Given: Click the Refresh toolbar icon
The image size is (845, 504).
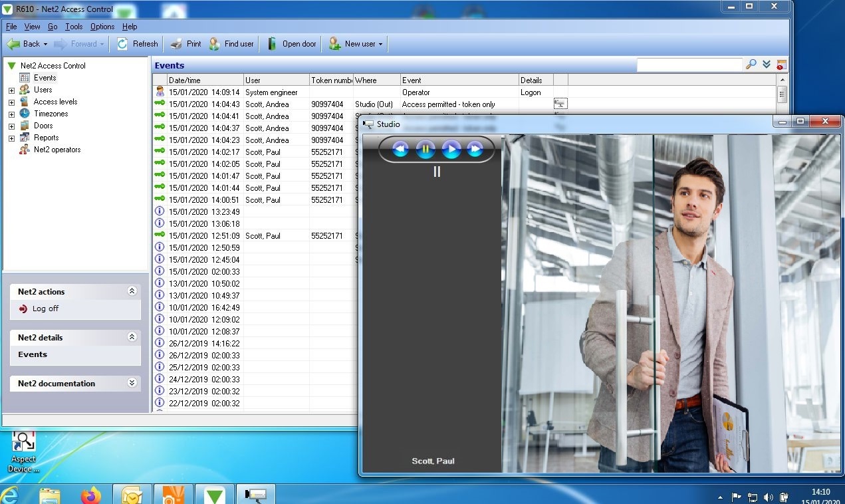Looking at the screenshot, I should coord(122,44).
